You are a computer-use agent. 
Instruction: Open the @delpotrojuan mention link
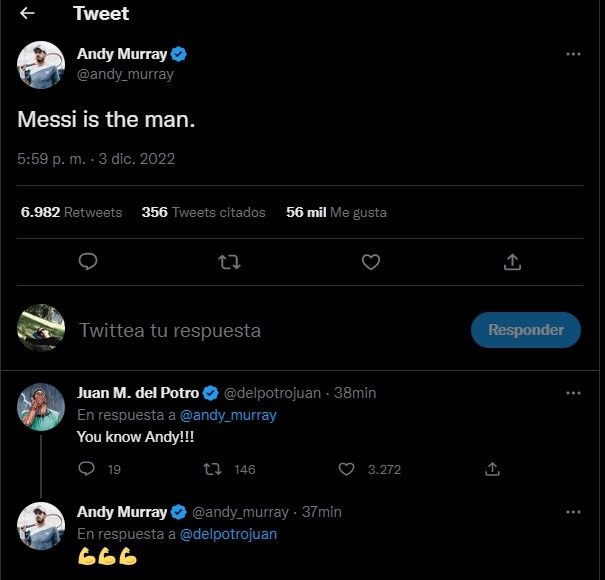pyautogui.click(x=228, y=534)
